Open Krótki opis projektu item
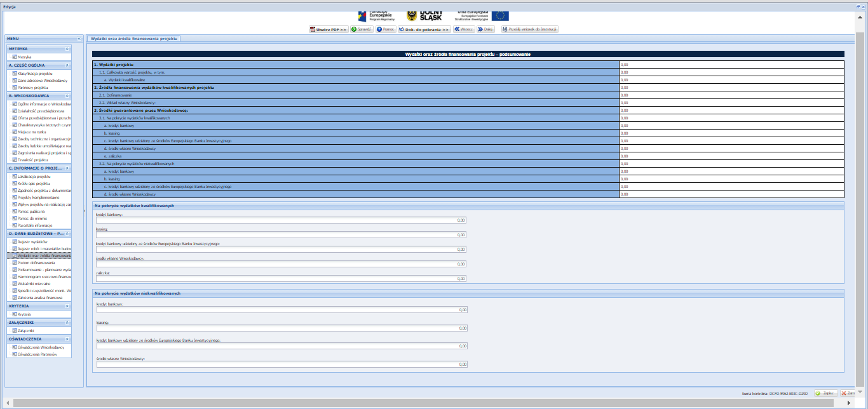This screenshot has width=868, height=409. point(34,183)
